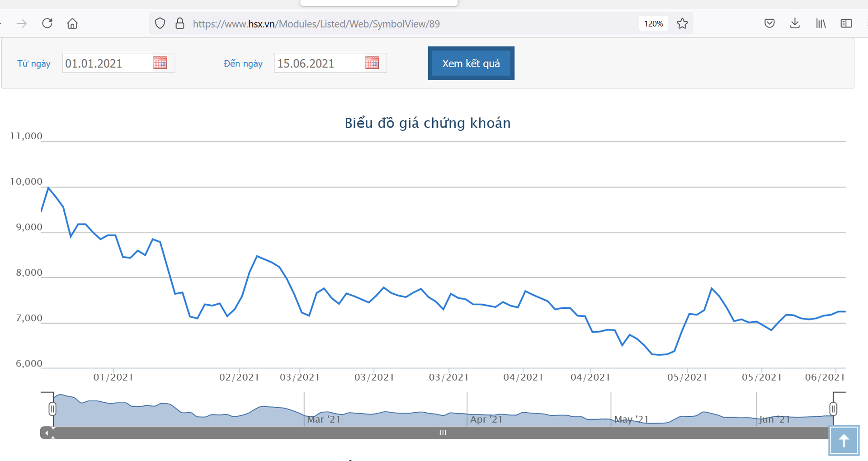Open the library bookshelf icon
Image resolution: width=868 pixels, height=461 pixels.
point(821,24)
